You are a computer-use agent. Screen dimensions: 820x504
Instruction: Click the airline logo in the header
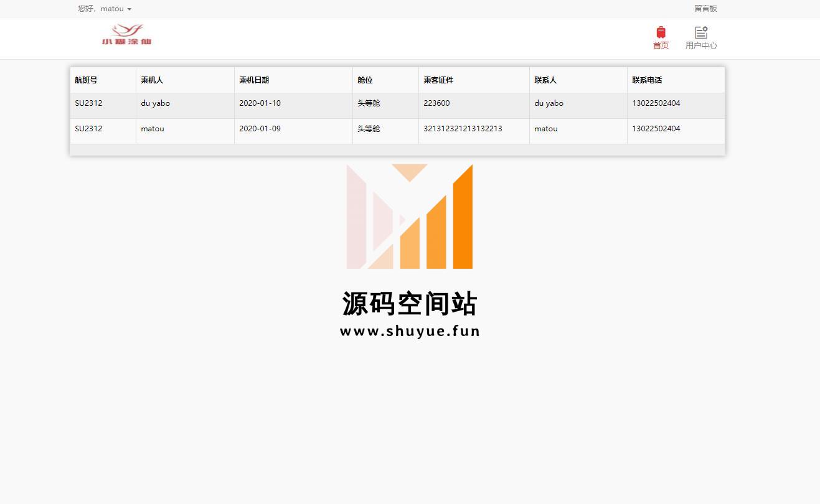pos(127,35)
